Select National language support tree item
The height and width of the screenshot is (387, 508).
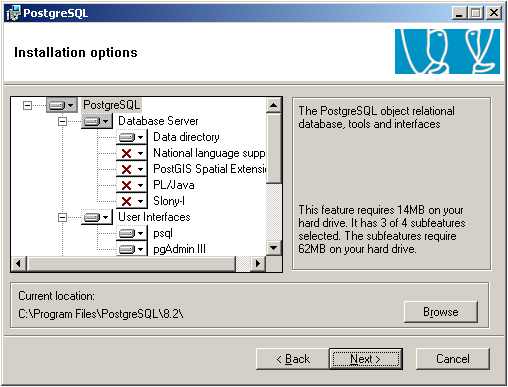(x=209, y=153)
